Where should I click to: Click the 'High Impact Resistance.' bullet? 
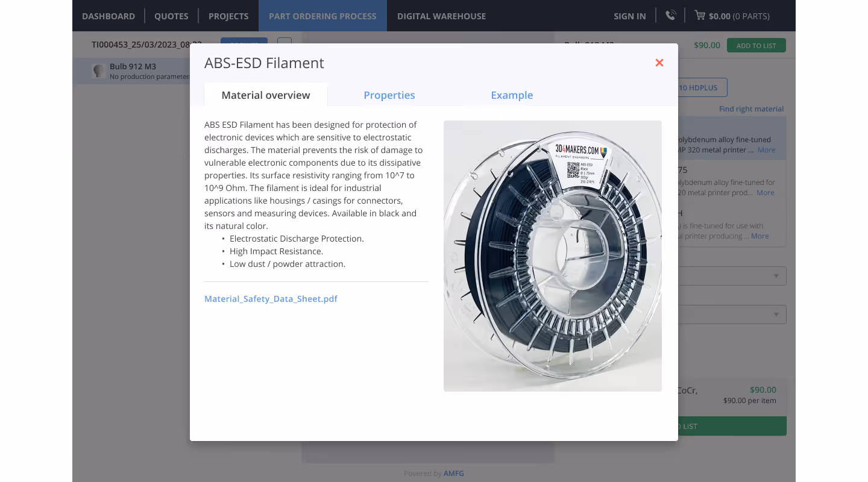click(277, 251)
